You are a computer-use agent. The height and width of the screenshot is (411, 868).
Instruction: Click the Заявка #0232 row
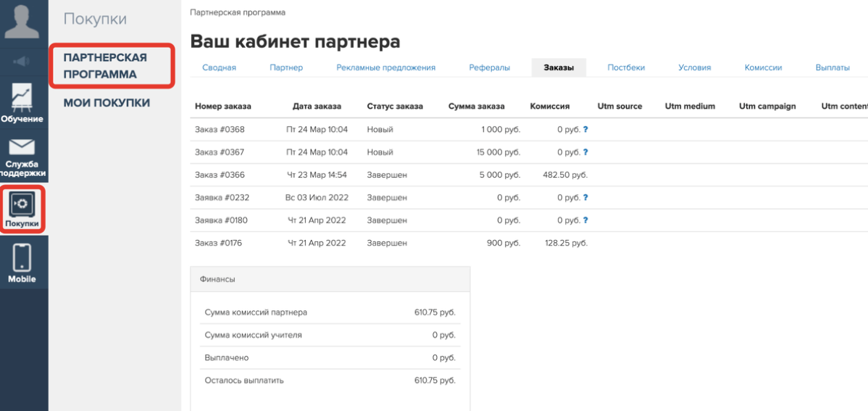click(x=529, y=197)
